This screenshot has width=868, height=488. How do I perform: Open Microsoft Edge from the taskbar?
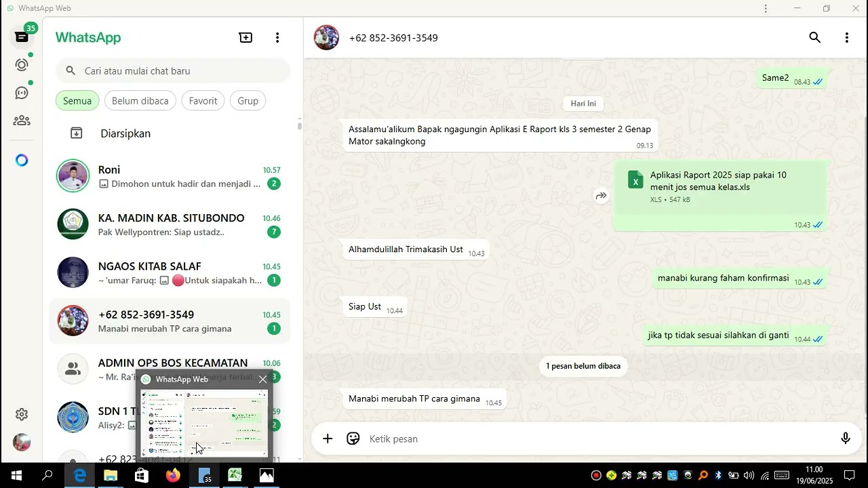pyautogui.click(x=79, y=475)
